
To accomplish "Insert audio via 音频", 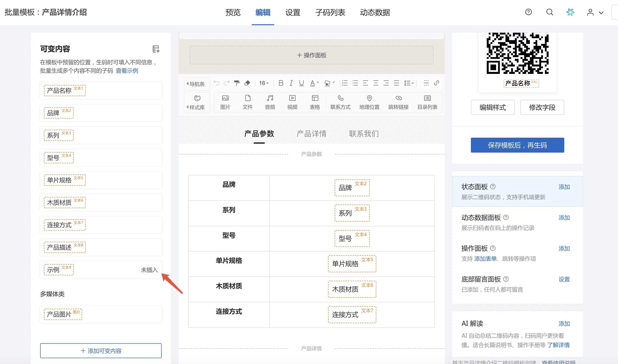I will (x=270, y=102).
